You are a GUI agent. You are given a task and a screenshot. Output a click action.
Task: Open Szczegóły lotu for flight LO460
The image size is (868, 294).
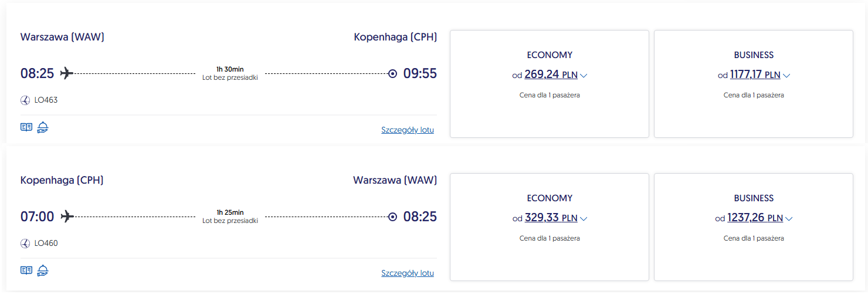(408, 273)
